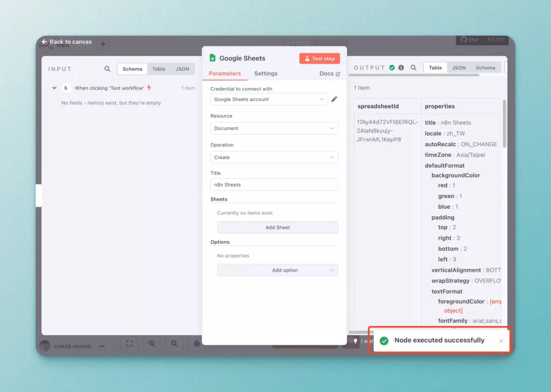Click the 'locale : zh_TW' property

[445, 133]
